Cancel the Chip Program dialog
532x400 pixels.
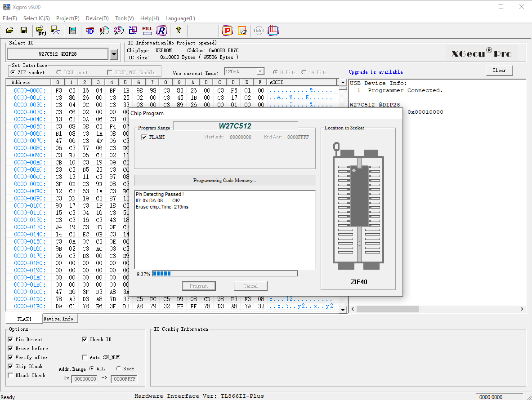[250, 286]
